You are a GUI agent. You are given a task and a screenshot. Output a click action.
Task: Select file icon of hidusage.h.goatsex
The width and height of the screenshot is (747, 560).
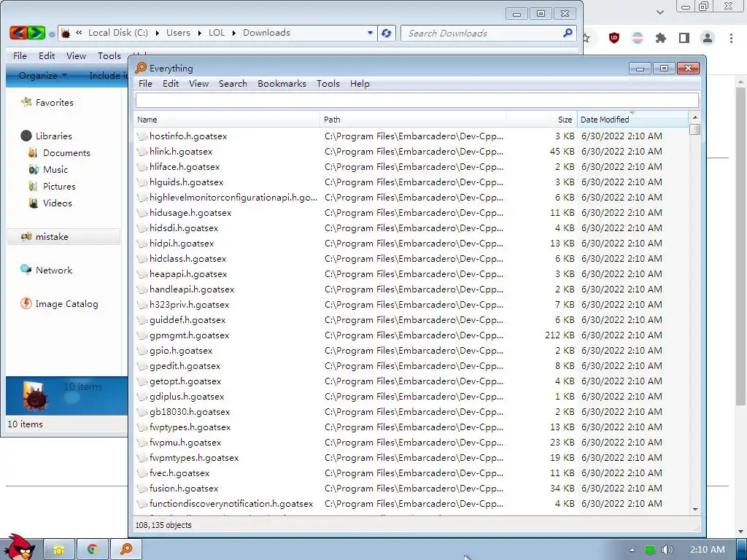click(142, 213)
